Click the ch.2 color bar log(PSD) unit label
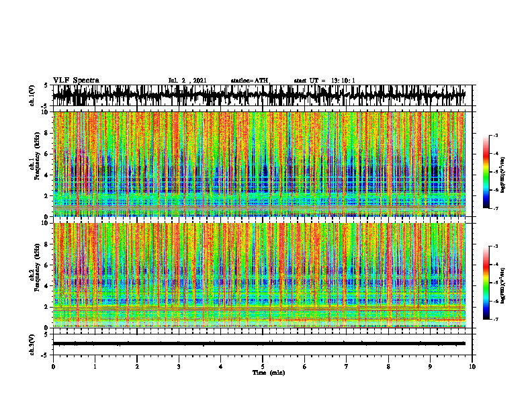This screenshot has width=532, height=411. tap(503, 285)
